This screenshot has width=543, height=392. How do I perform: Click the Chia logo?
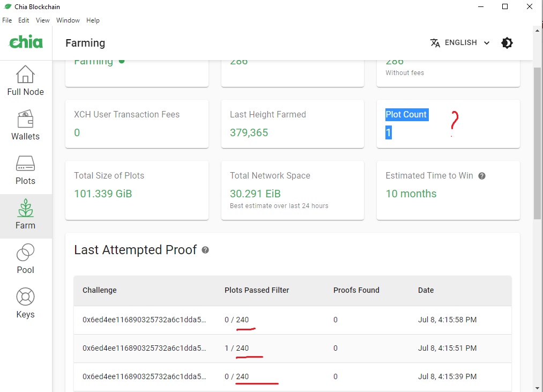26,42
